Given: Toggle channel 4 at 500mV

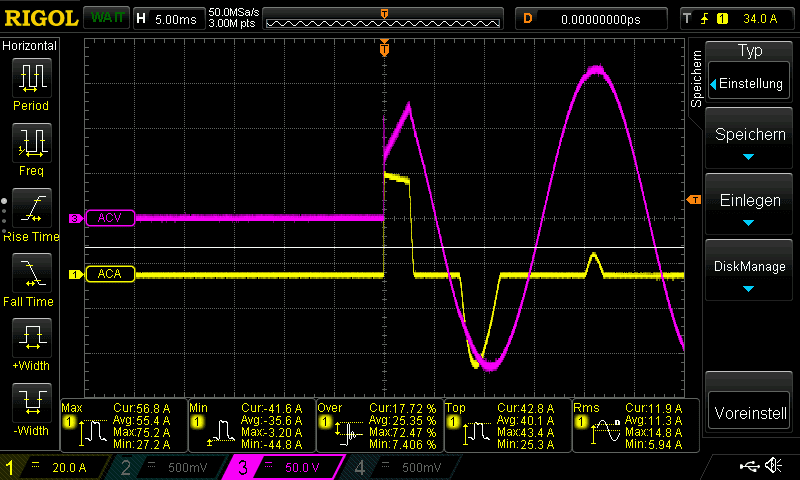Looking at the screenshot, I should (x=401, y=467).
